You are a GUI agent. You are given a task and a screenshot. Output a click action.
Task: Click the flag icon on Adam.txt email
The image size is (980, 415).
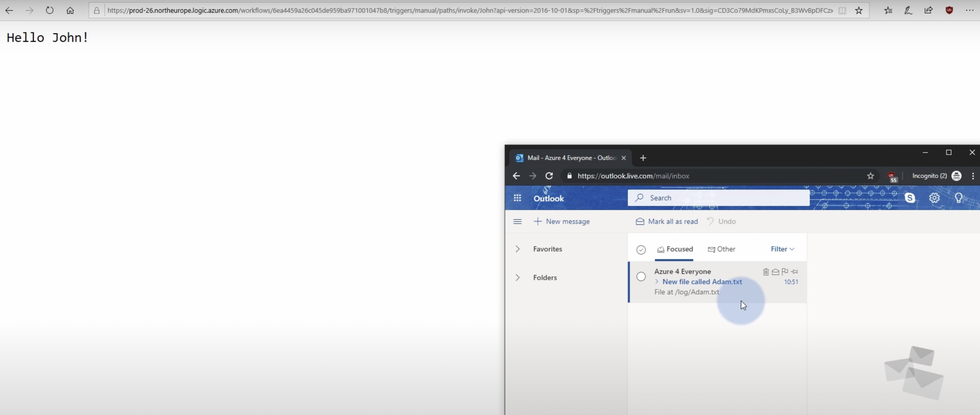point(785,271)
